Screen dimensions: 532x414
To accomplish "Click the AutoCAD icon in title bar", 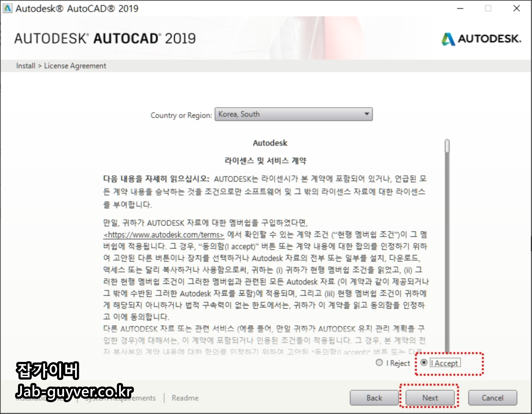I will point(7,8).
